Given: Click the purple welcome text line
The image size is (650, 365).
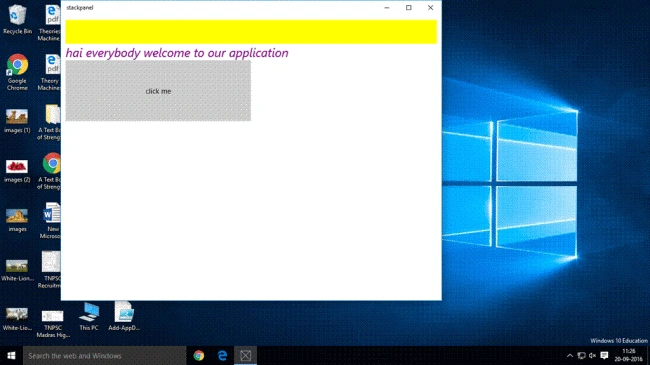Looking at the screenshot, I should pos(177,53).
